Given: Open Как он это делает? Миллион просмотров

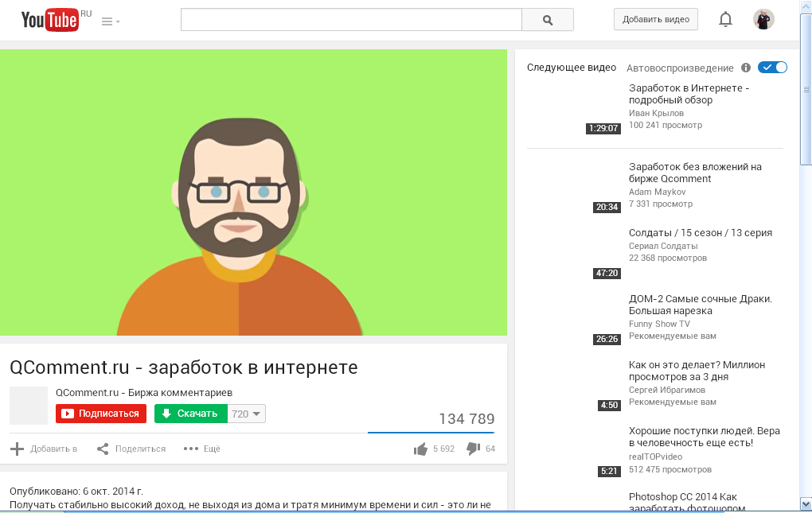Looking at the screenshot, I should tap(697, 371).
